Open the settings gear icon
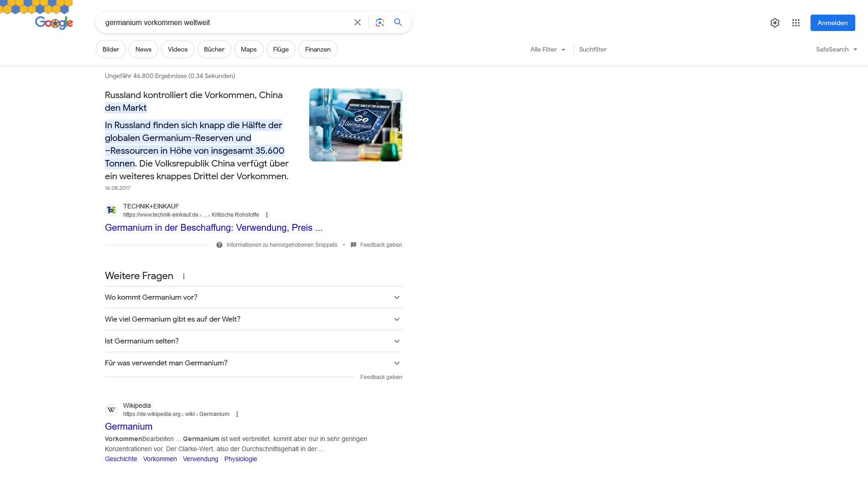The width and height of the screenshot is (868, 478). point(774,23)
